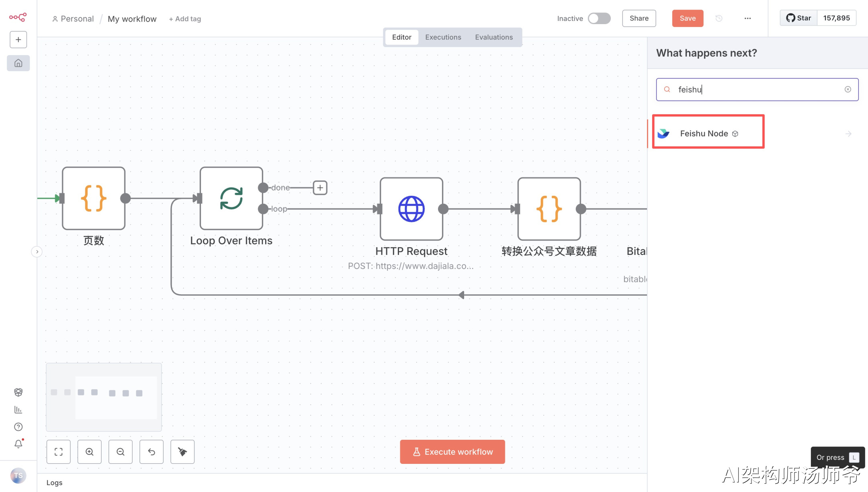The image size is (868, 492).
Task: Open the three-dots workflow options menu
Action: (747, 18)
